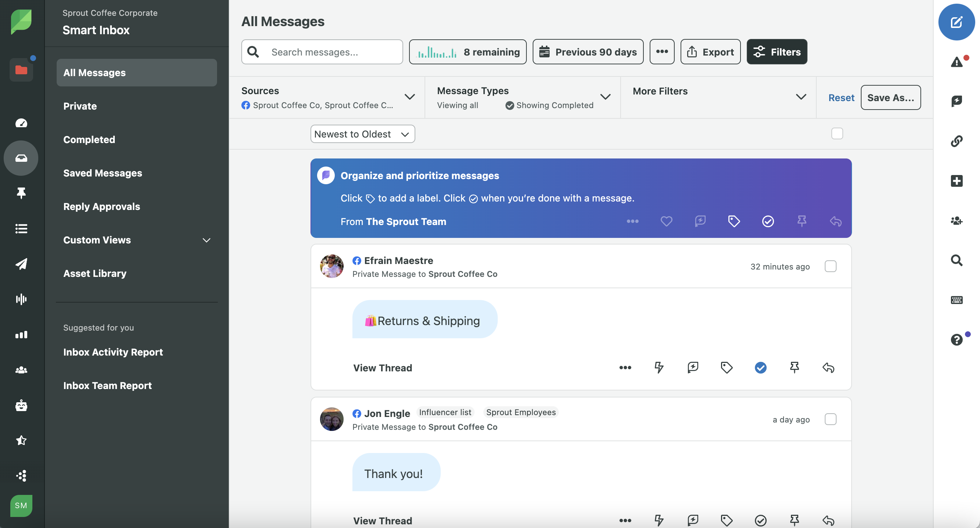Click the Export button
The image size is (980, 528).
pos(710,52)
